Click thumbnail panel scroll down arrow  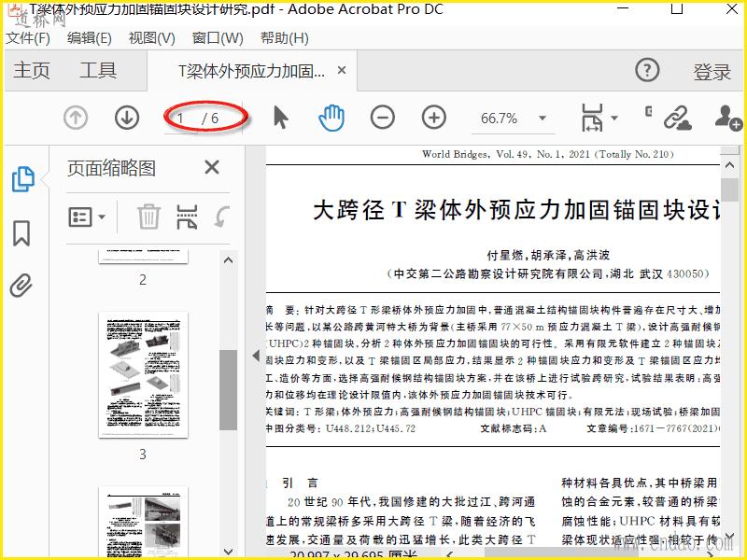coord(228,552)
